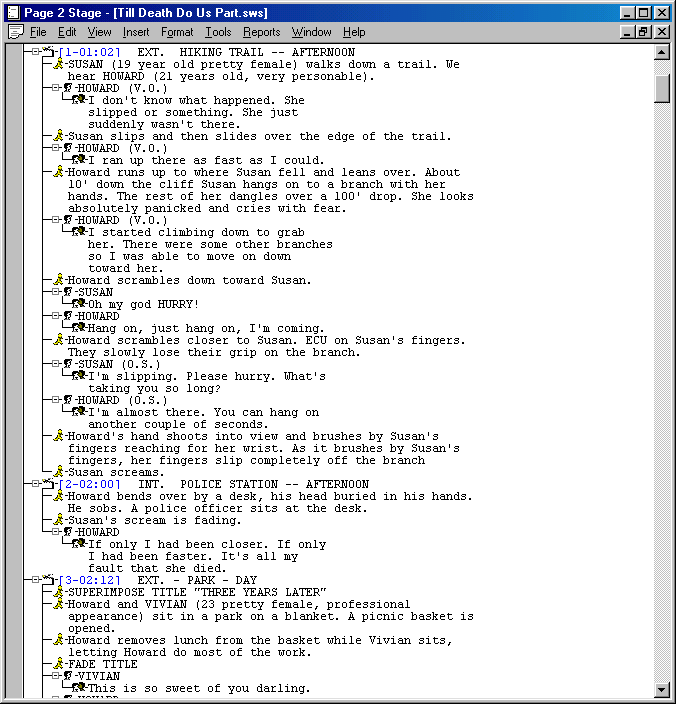676x704 pixels.
Task: Collapse the EXT. - PARK - DAY scene
Action: [36, 580]
